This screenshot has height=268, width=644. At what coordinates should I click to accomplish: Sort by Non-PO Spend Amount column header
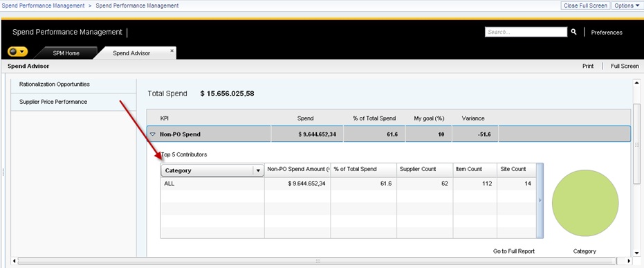(x=297, y=169)
